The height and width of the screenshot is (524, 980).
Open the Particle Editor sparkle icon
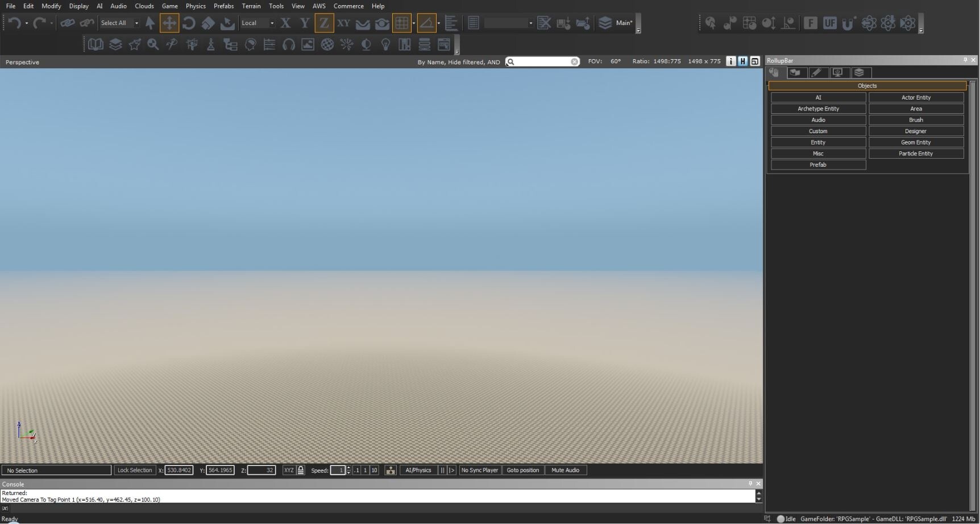pyautogui.click(x=347, y=44)
